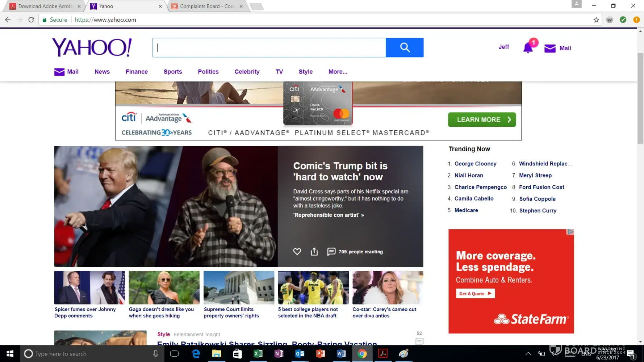The height and width of the screenshot is (362, 644).
Task: Click the blue magnifier search button
Action: 404,47
